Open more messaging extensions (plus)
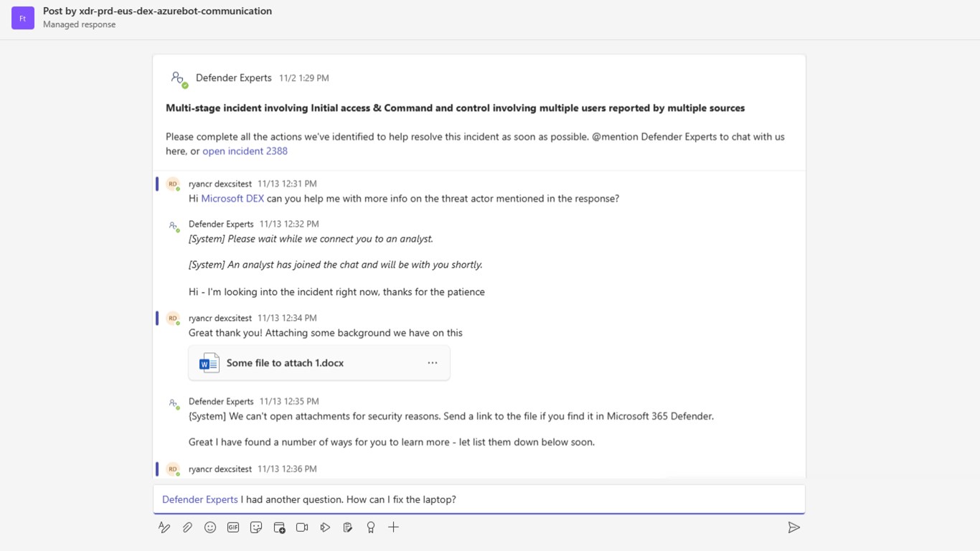This screenshot has height=551, width=980. [393, 527]
